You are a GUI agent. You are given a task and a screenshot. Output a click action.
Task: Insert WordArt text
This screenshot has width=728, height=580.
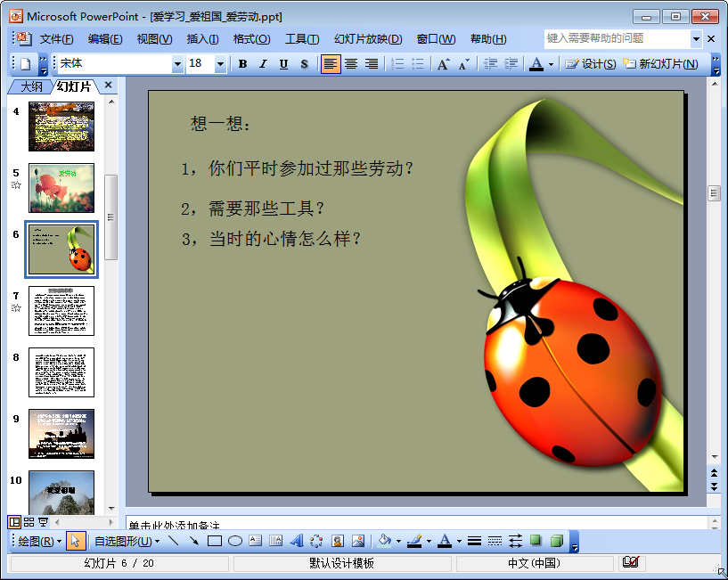(x=297, y=541)
